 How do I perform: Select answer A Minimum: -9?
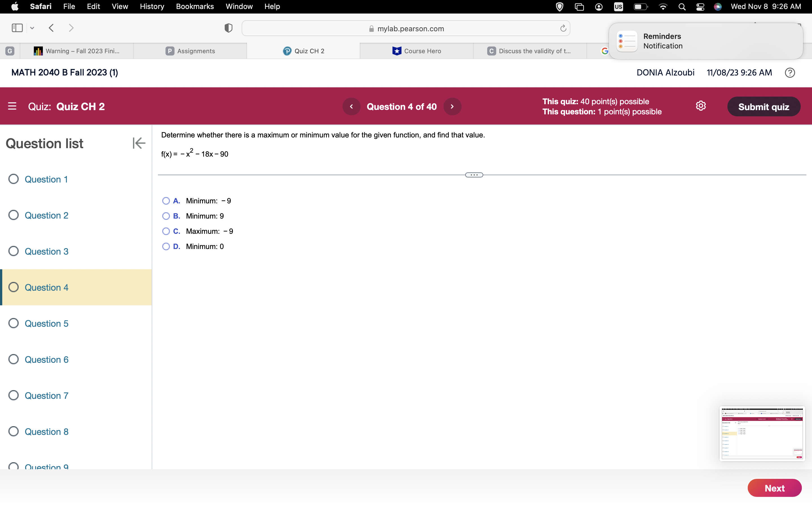(x=166, y=201)
